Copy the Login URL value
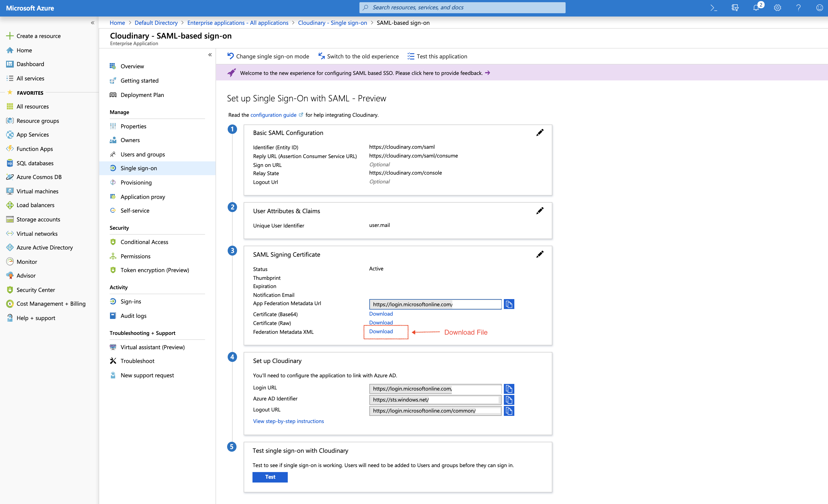 click(509, 389)
